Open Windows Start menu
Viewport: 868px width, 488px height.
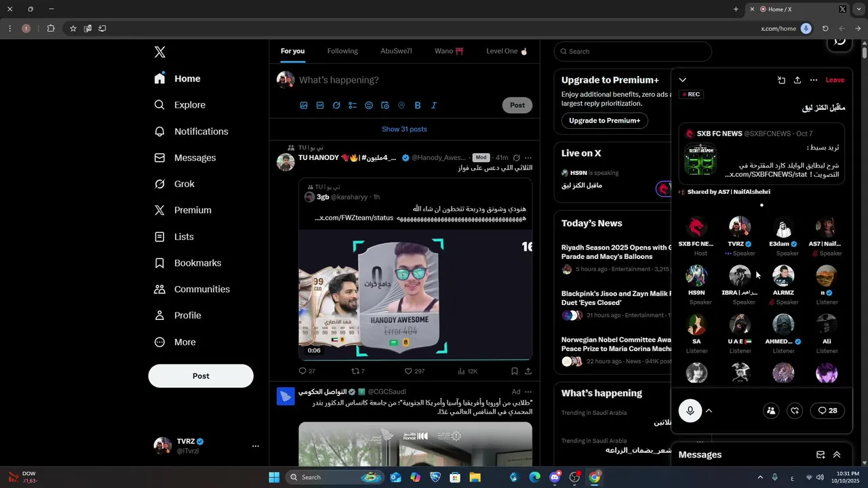pos(274,477)
